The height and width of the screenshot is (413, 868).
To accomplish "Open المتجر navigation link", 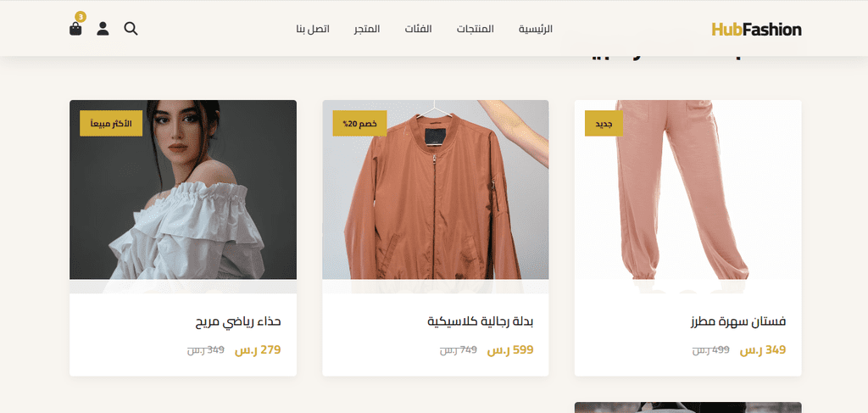I will [x=367, y=29].
